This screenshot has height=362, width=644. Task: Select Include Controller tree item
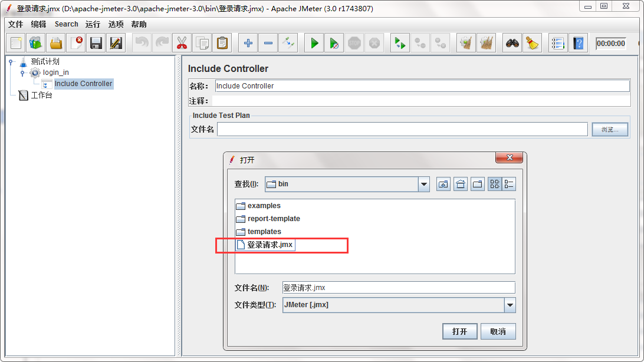[x=83, y=84]
